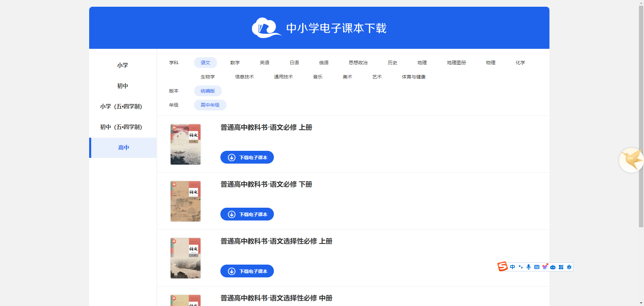The image size is (644, 306).
Task: Choose the 历史 subject filter
Action: 392,63
